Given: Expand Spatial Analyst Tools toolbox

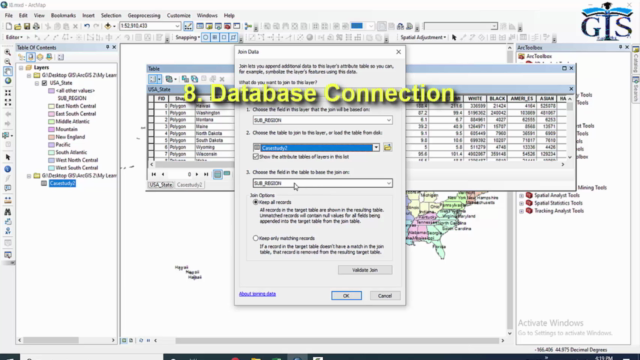Looking at the screenshot, I should [x=522, y=195].
